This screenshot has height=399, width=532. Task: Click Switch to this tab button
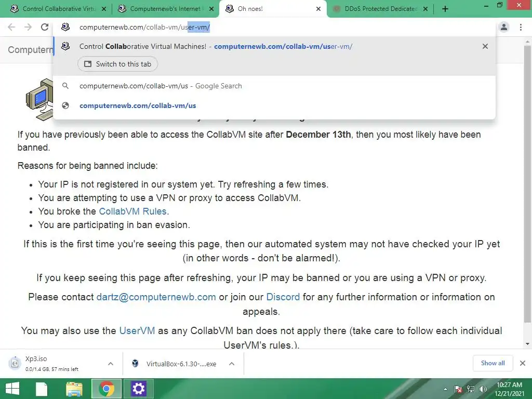(x=118, y=64)
